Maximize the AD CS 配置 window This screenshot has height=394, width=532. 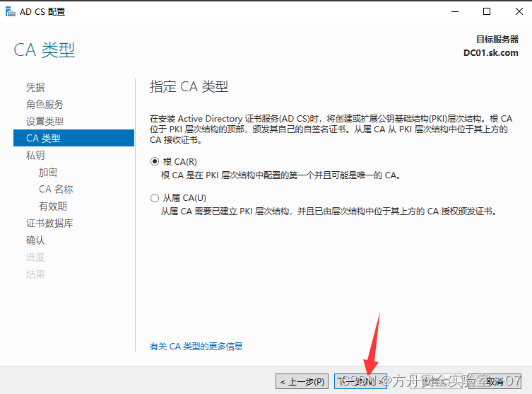(x=487, y=11)
